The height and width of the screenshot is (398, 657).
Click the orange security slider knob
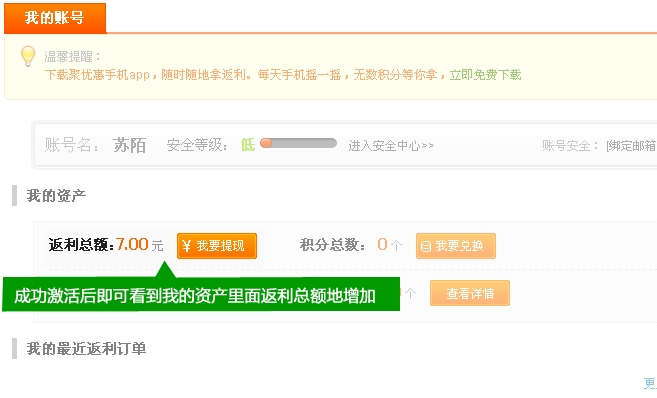click(266, 143)
